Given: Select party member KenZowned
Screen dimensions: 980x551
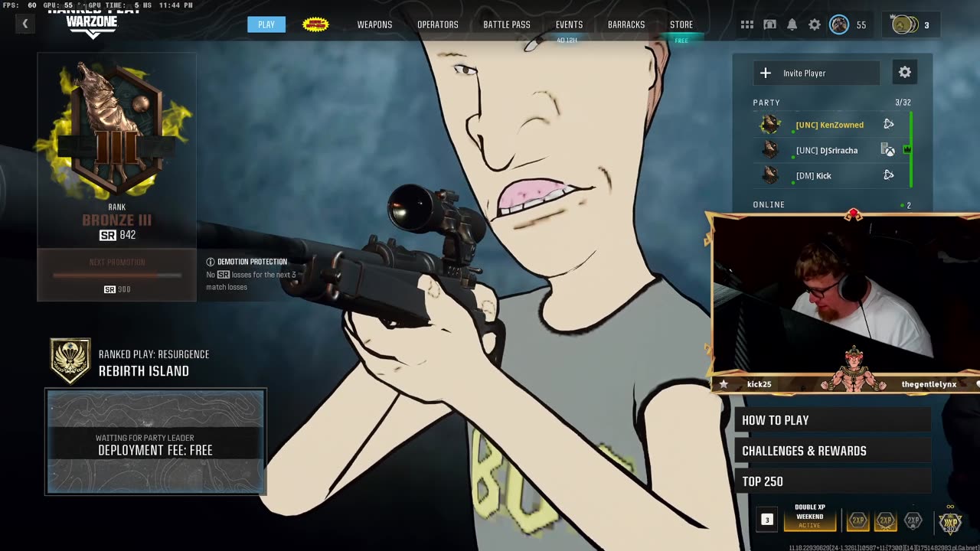Looking at the screenshot, I should (x=829, y=125).
